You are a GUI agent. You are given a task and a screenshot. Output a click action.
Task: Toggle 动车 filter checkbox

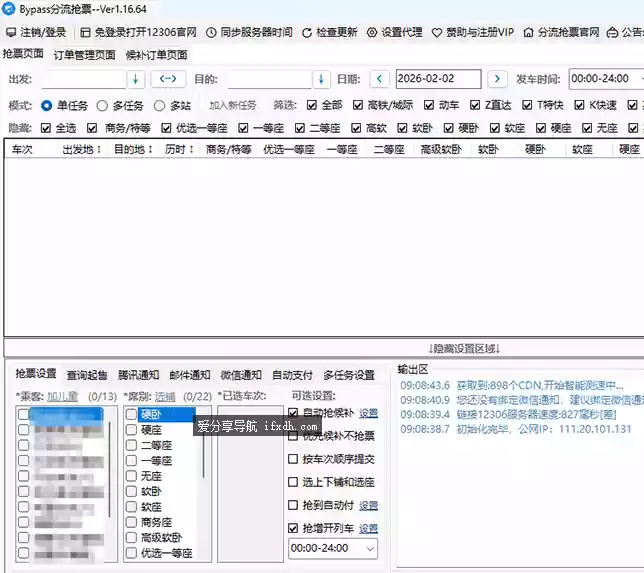429,106
